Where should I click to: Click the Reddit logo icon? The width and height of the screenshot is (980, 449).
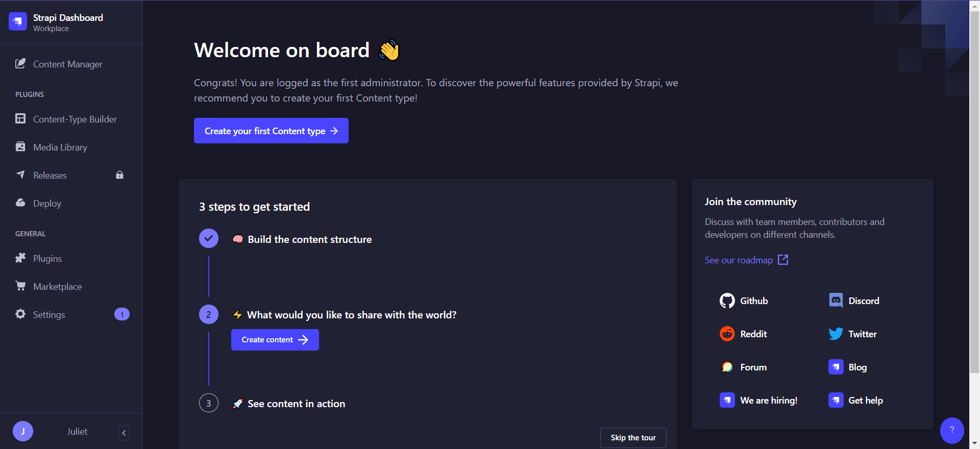tap(727, 334)
